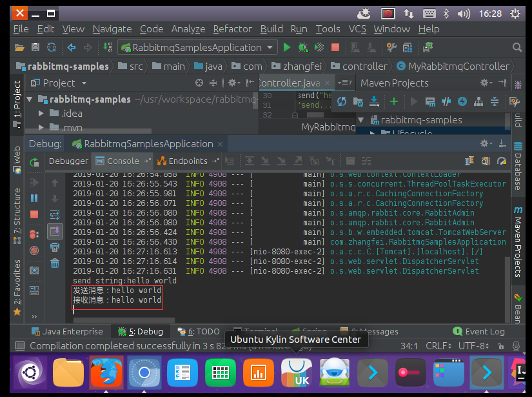Switch to the Endpoints tab
This screenshot has height=397, width=532.
tap(188, 161)
